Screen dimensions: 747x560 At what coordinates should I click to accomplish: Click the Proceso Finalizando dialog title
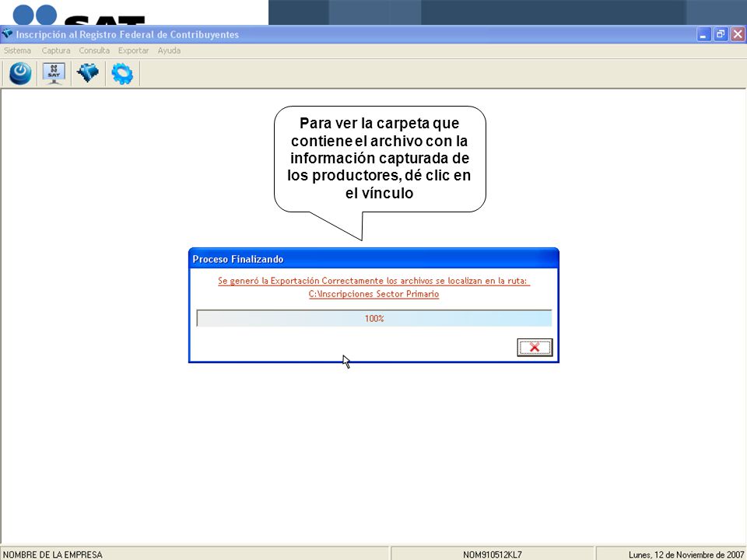click(x=238, y=260)
